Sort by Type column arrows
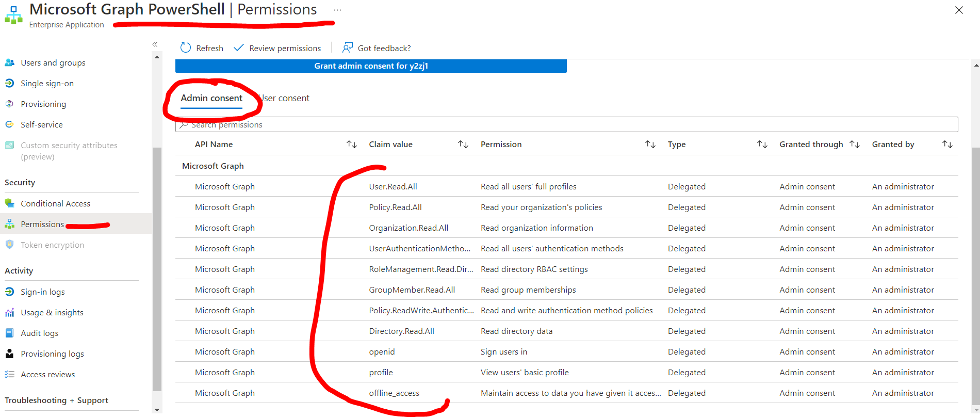 pos(762,145)
